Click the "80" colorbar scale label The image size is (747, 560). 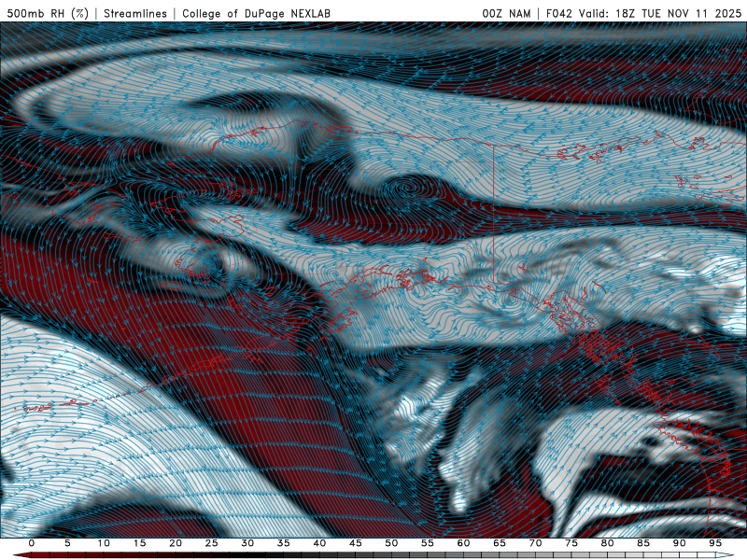click(x=607, y=543)
